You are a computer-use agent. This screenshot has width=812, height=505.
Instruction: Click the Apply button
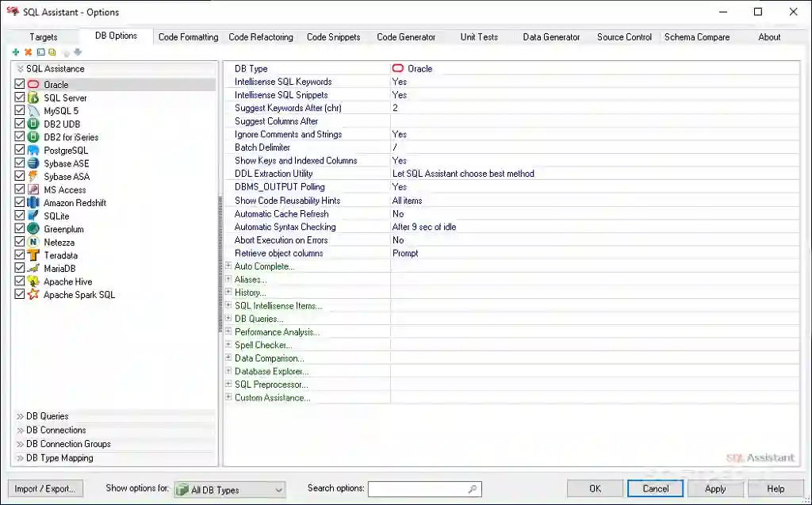715,488
